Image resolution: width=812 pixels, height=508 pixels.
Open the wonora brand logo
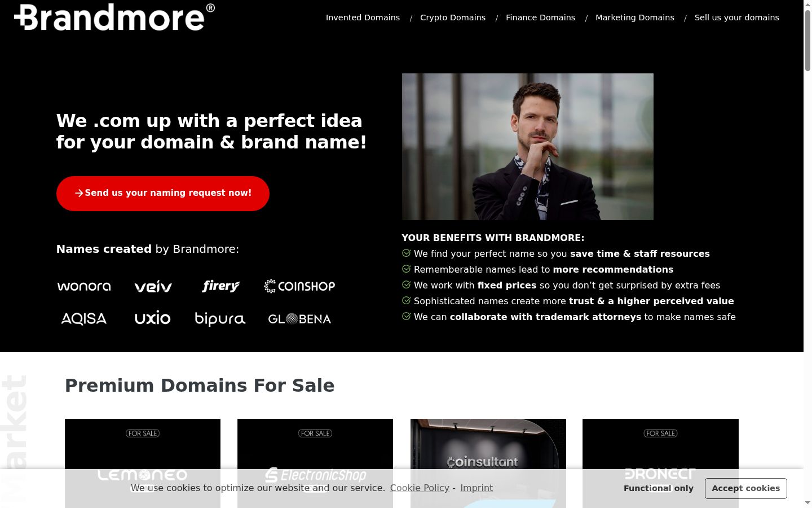[84, 286]
